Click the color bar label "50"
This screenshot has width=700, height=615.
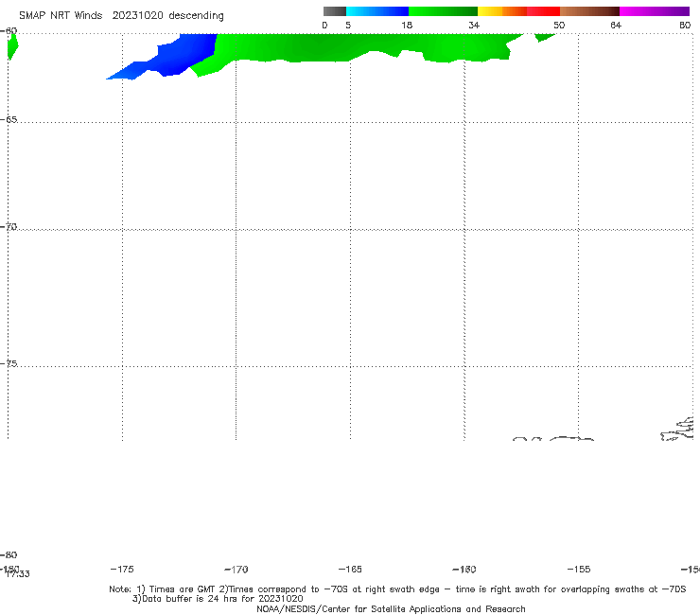click(x=559, y=25)
